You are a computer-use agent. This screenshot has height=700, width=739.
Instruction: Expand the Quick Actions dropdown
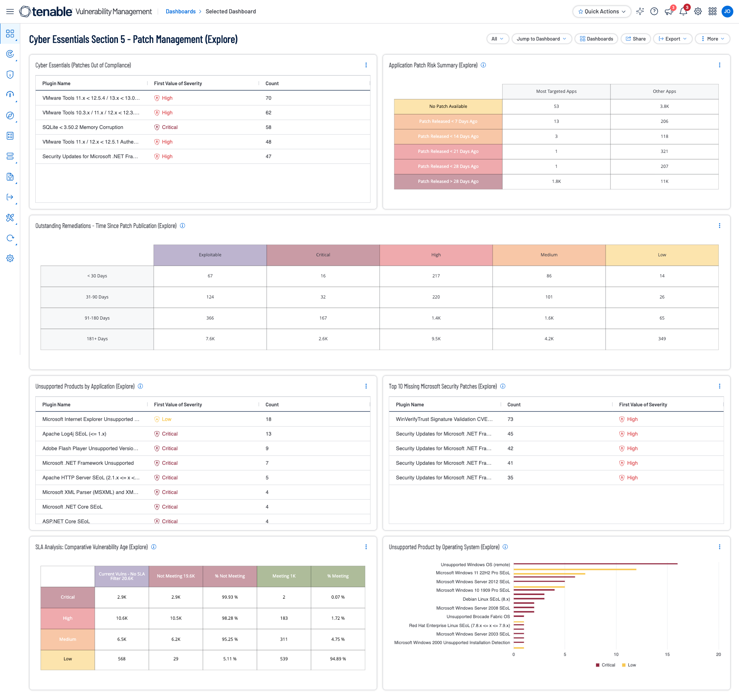click(x=602, y=11)
